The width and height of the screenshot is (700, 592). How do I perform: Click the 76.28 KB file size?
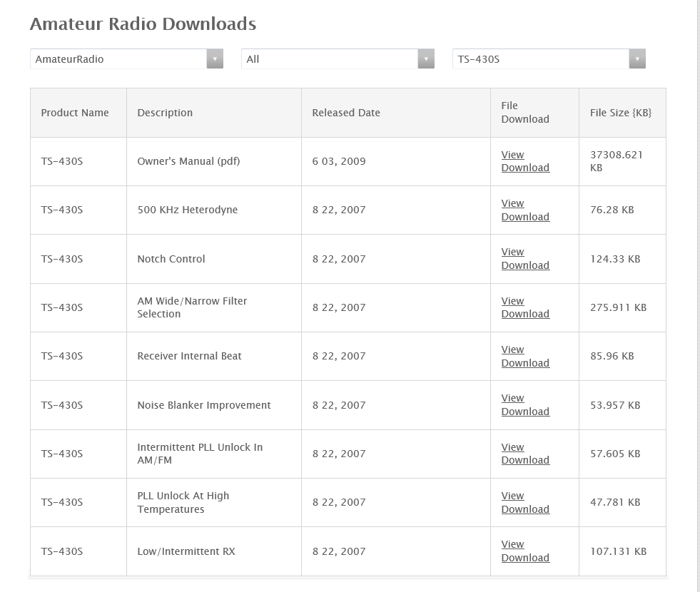pyautogui.click(x=612, y=210)
